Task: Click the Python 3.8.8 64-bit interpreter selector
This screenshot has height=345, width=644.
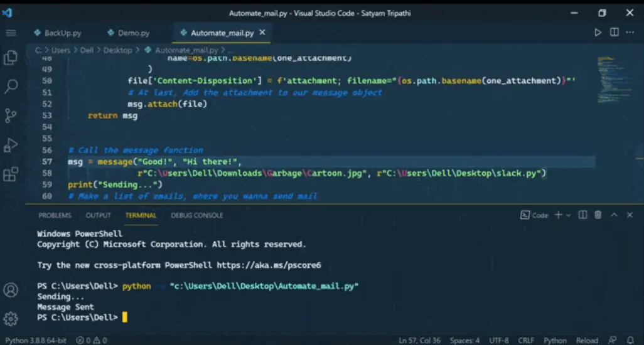Action: pyautogui.click(x=35, y=340)
